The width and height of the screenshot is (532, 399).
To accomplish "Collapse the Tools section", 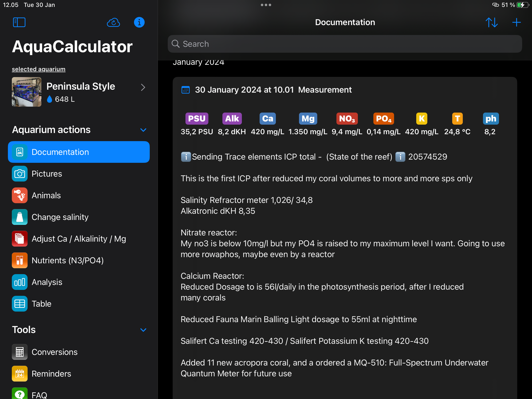I will coord(143,330).
